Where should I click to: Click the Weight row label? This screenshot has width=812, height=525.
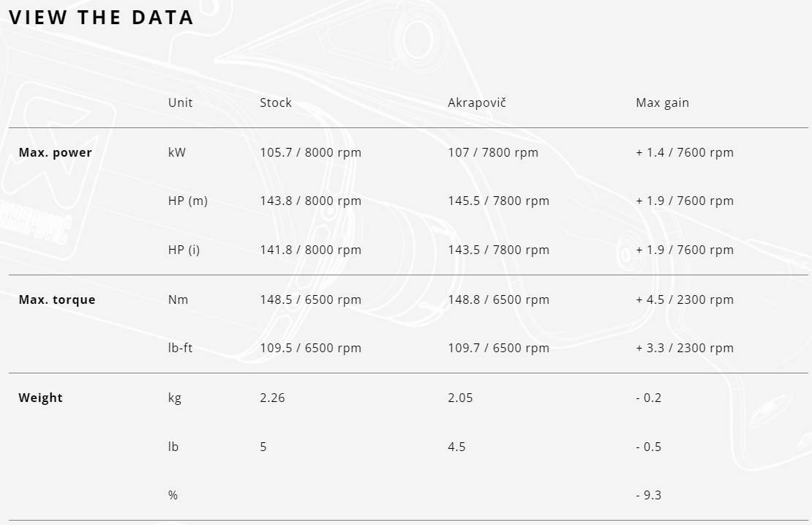40,398
